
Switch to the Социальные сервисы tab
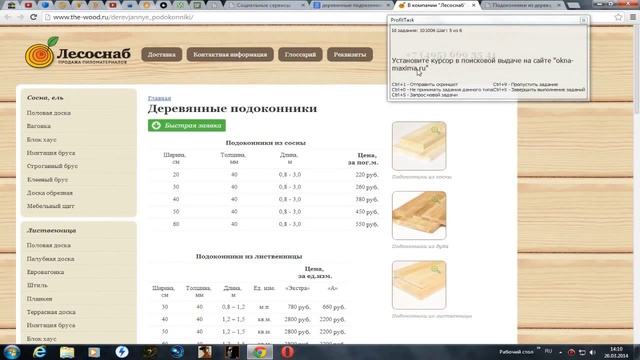[267, 5]
